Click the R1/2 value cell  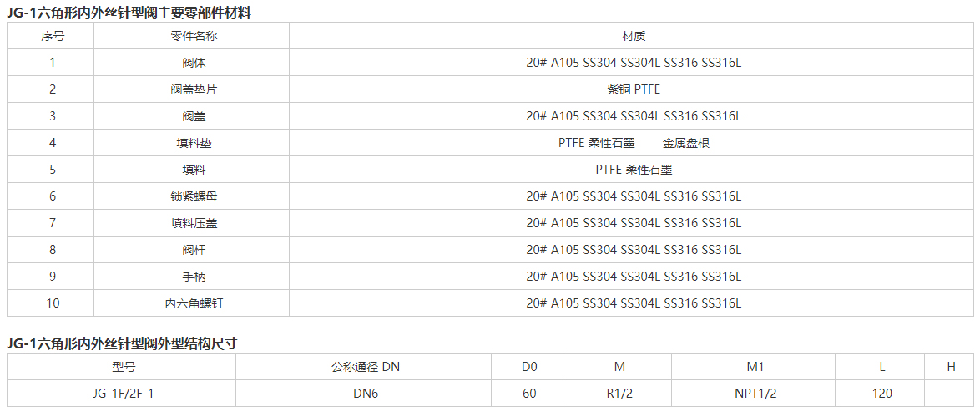tap(619, 394)
